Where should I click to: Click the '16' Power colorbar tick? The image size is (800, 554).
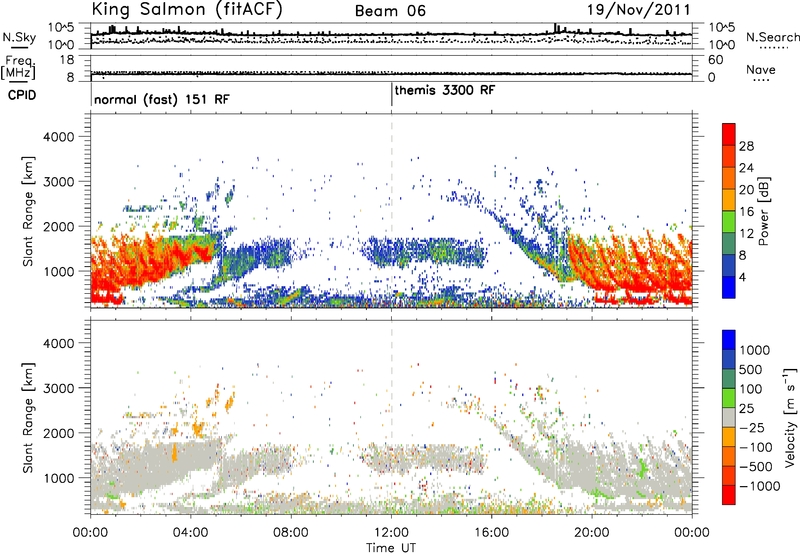(746, 212)
